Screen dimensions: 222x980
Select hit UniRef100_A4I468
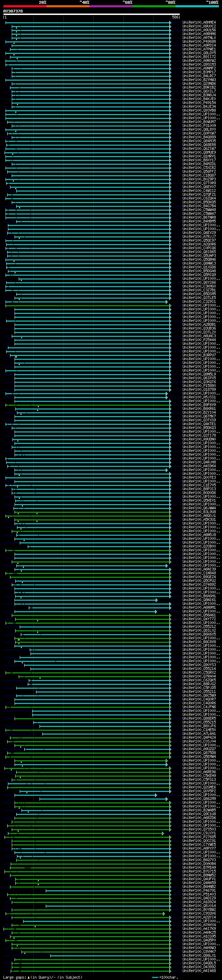click(x=199, y=971)
